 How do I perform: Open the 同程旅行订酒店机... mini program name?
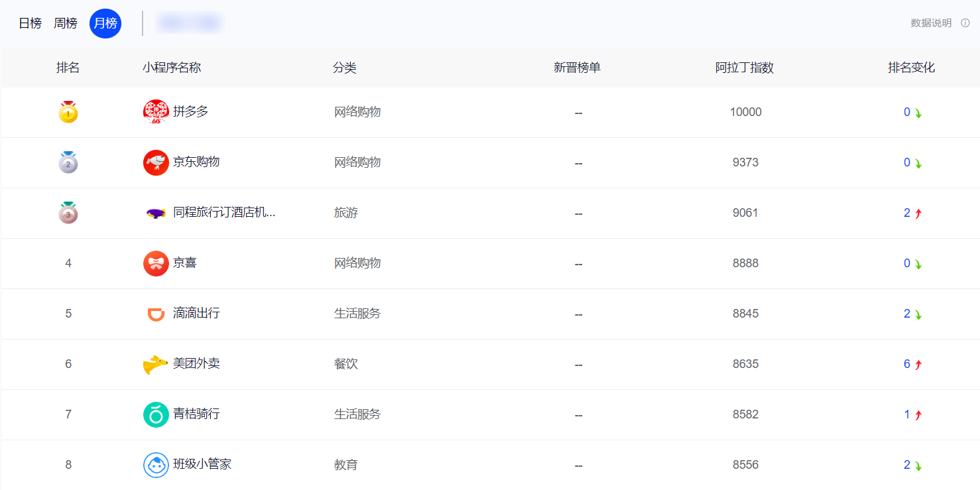pos(224,212)
